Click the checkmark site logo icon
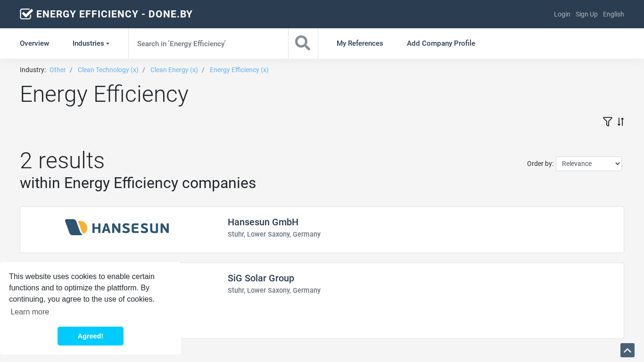The width and height of the screenshot is (644, 362). coord(26,14)
